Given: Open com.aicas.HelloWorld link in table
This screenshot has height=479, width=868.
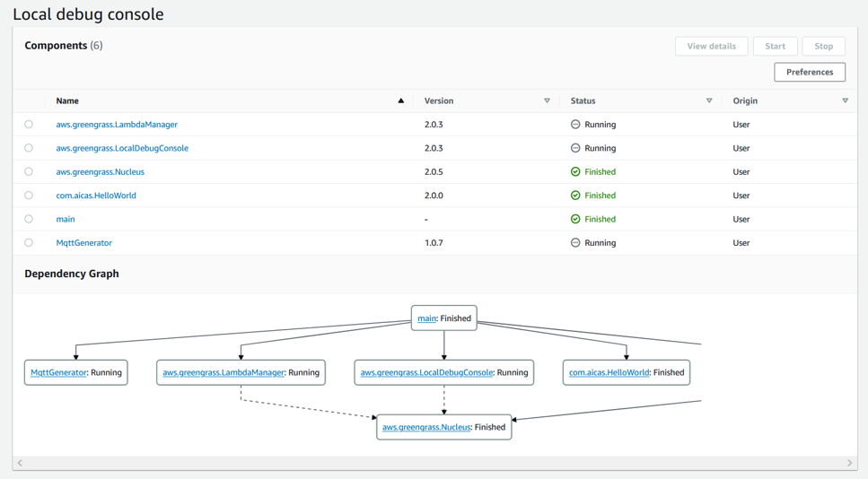Looking at the screenshot, I should coord(96,196).
